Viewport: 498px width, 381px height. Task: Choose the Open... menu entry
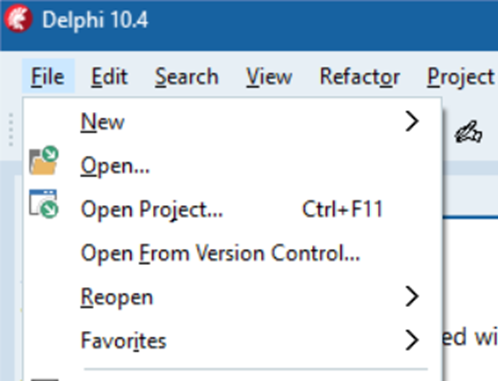pyautogui.click(x=232, y=165)
